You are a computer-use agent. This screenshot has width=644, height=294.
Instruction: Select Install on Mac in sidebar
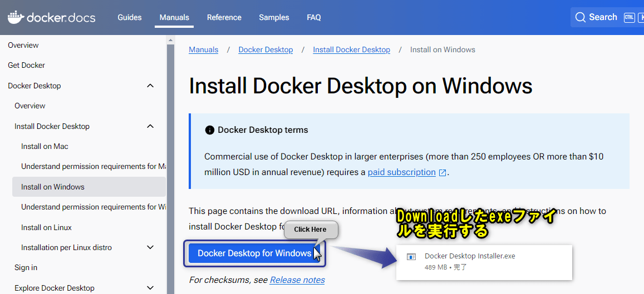[45, 146]
